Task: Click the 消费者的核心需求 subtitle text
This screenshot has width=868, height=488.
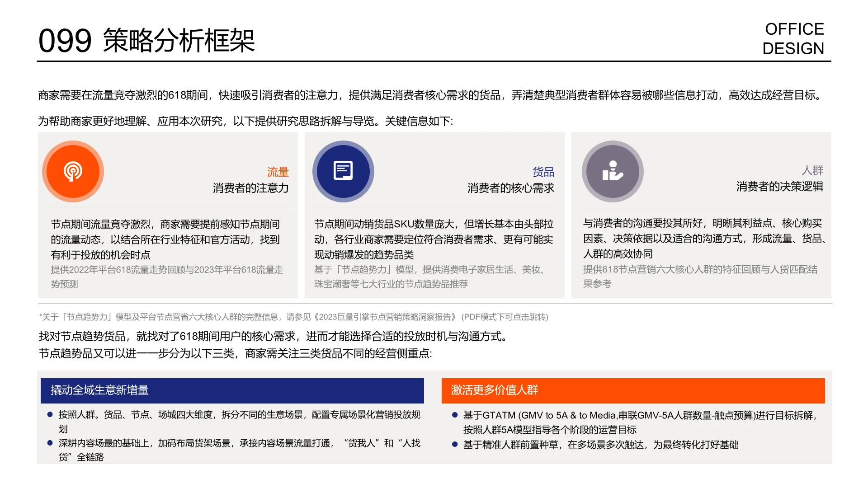Action: (511, 188)
